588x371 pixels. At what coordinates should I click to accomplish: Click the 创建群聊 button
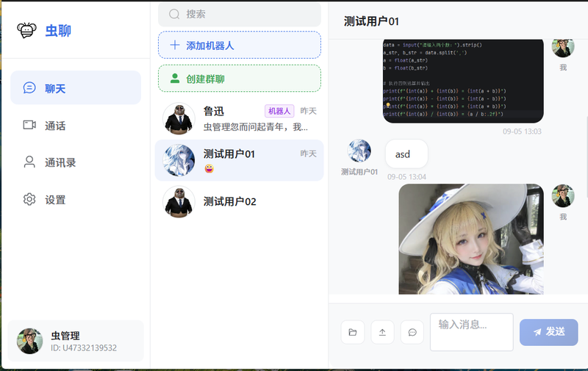tap(240, 79)
